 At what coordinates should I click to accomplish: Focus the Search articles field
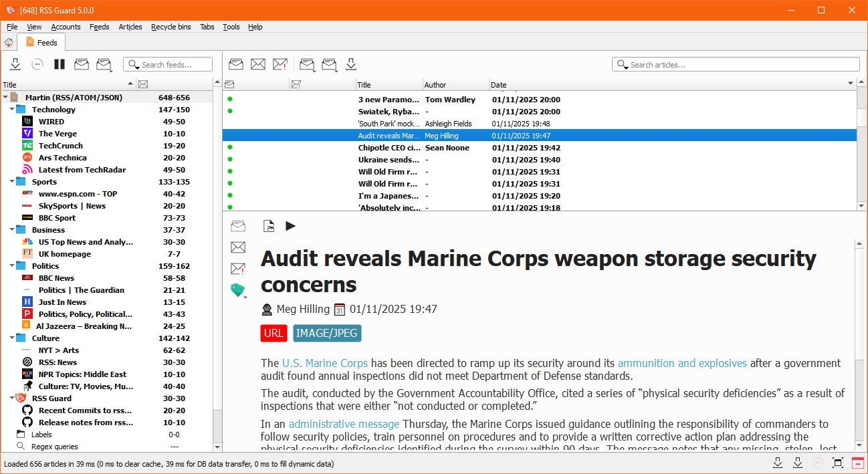736,64
